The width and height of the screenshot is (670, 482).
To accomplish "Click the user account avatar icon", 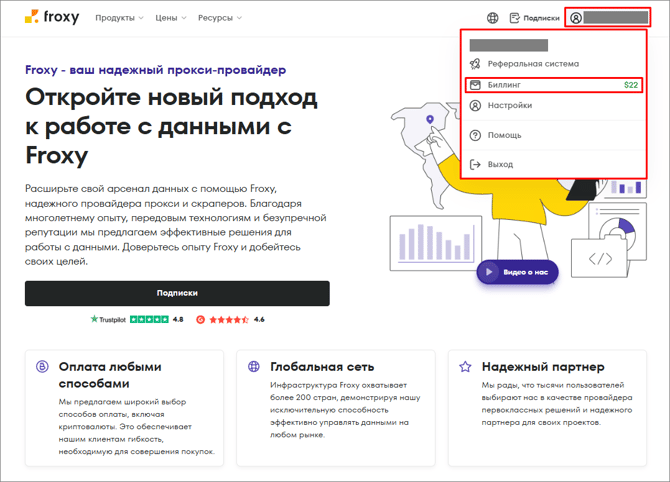I will tap(576, 18).
